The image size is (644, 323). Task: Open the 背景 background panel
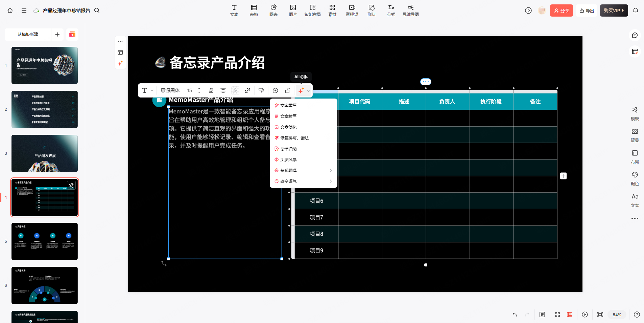[x=635, y=135]
